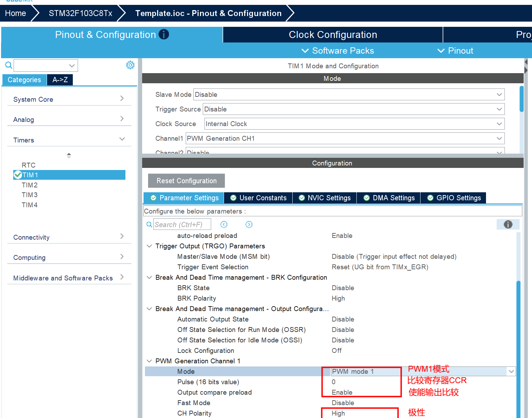Open the Clock Source dropdown
532x418 pixels.
pos(354,124)
